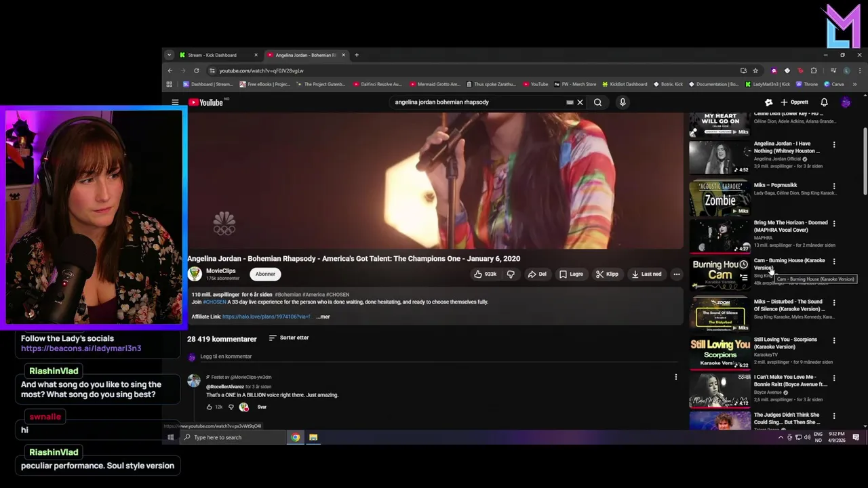Open Dashboard | Stream bookmark

208,85
